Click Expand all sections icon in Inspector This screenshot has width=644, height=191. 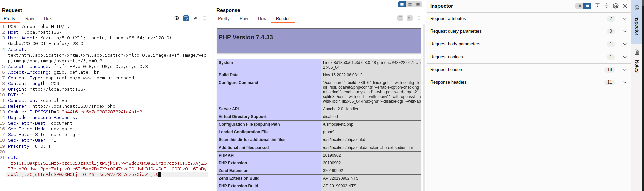pos(597,6)
